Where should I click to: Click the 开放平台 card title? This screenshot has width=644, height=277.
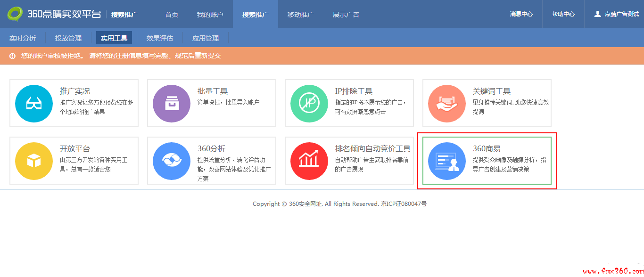tap(75, 149)
